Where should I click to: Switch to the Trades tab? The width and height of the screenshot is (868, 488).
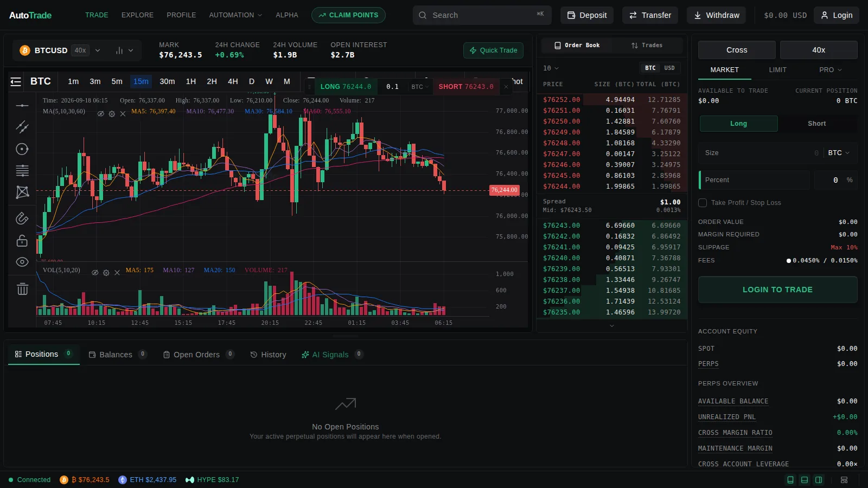pos(647,46)
